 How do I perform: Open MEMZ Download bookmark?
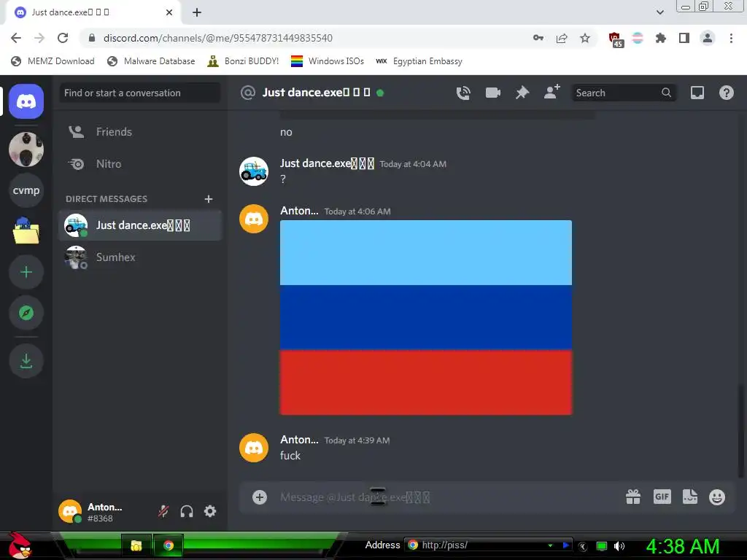[x=53, y=61]
